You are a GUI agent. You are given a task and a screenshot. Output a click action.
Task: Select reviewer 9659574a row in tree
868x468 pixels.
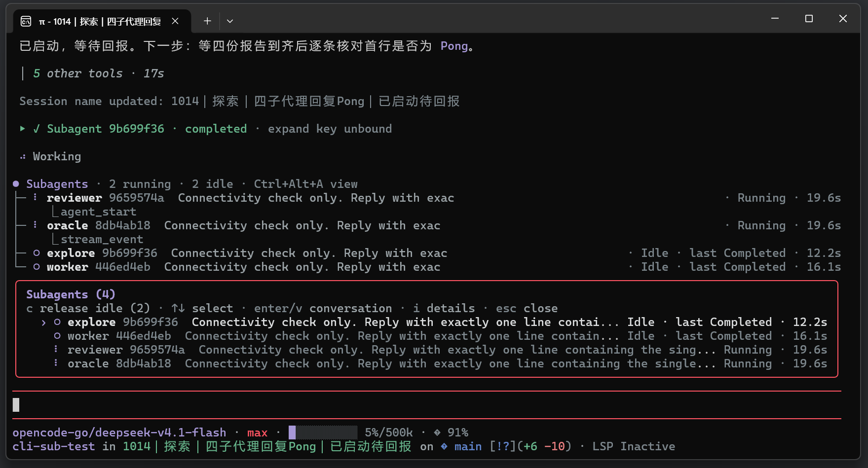428,198
